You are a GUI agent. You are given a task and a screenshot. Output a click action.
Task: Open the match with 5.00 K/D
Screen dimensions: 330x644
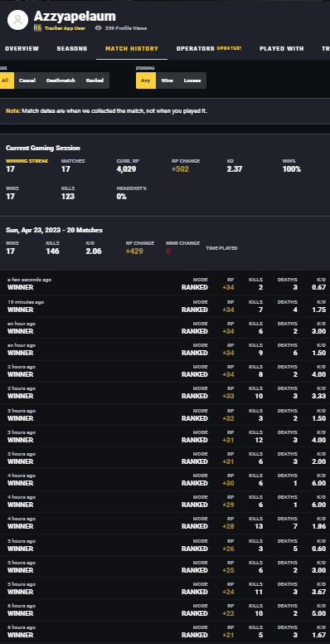pyautogui.click(x=165, y=609)
